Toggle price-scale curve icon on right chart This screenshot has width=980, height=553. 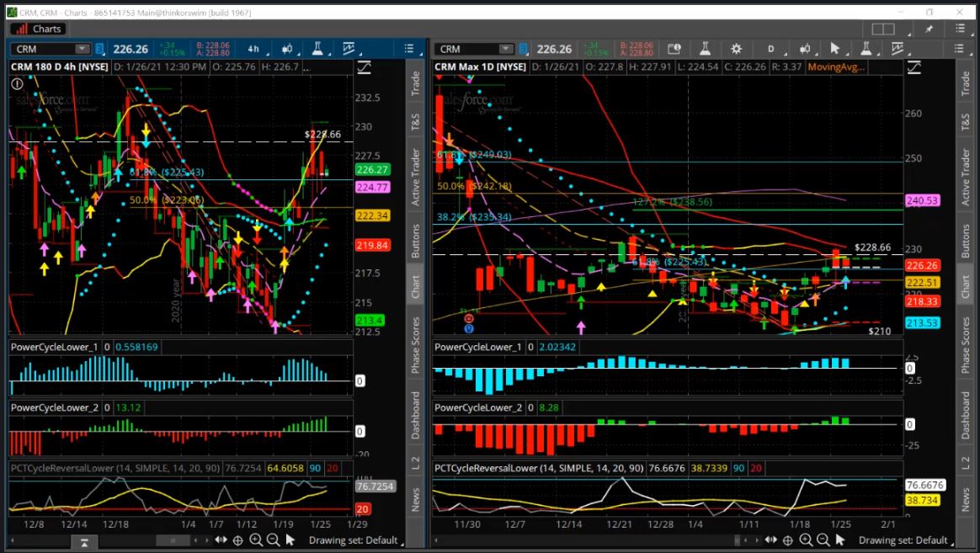[913, 67]
